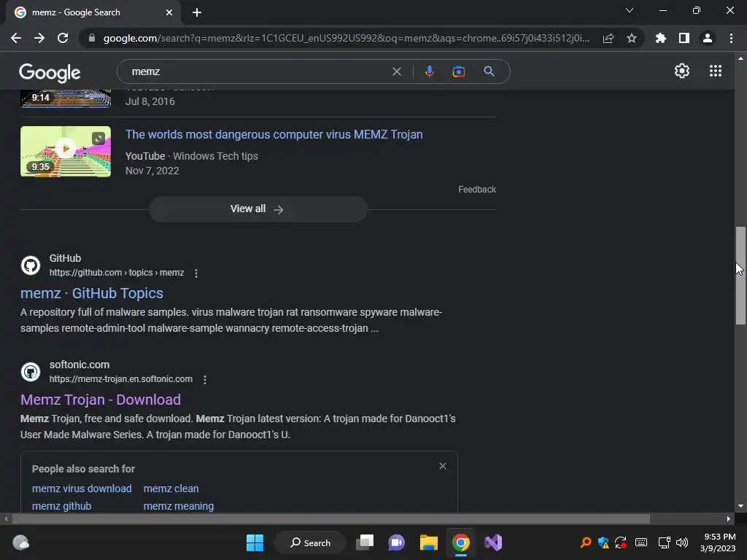Go to Google homepage via logo
747x560 pixels.
click(50, 72)
